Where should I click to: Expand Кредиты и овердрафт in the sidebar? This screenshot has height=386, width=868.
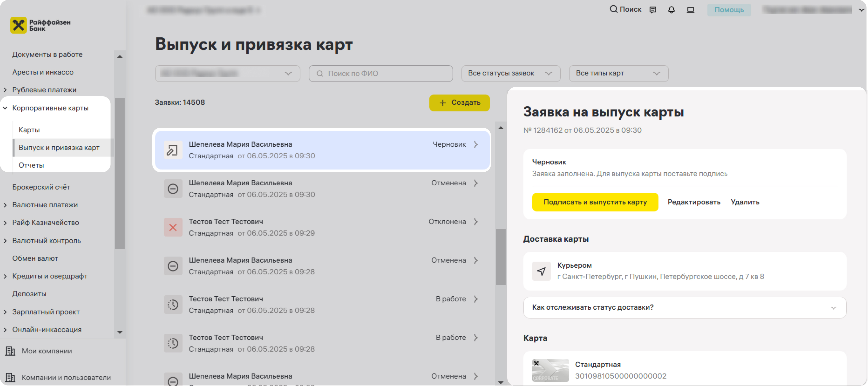(5, 276)
